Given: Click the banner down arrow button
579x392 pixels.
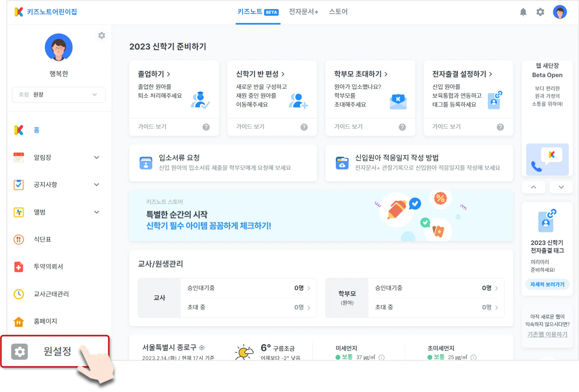Looking at the screenshot, I should pos(561,187).
